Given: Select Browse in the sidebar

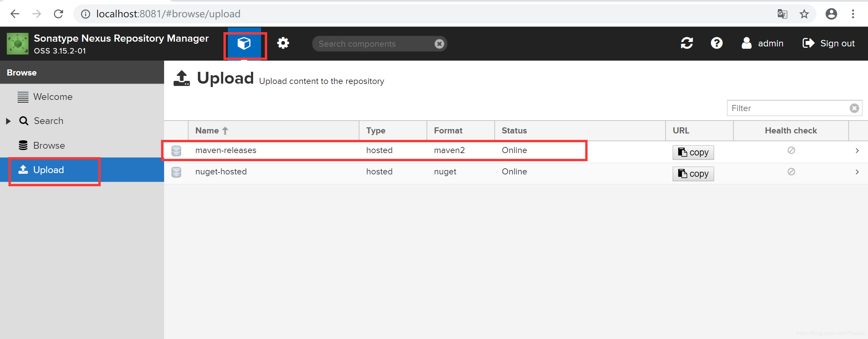Looking at the screenshot, I should [x=82, y=146].
